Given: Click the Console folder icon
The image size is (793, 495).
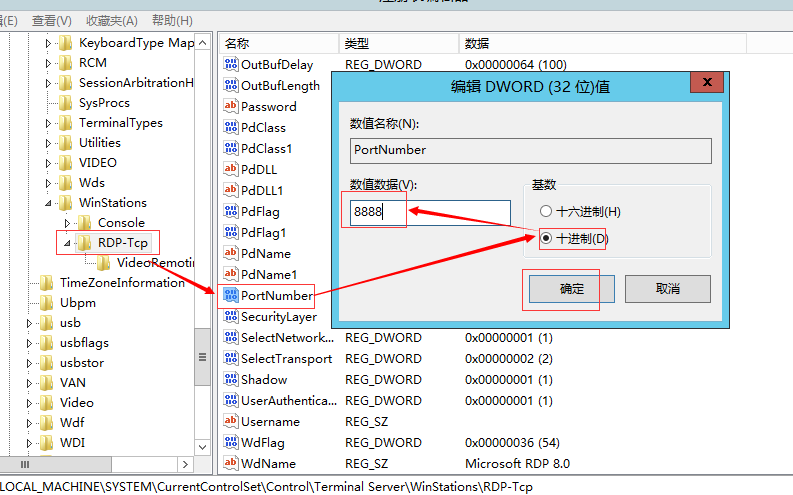Looking at the screenshot, I should pos(84,222).
